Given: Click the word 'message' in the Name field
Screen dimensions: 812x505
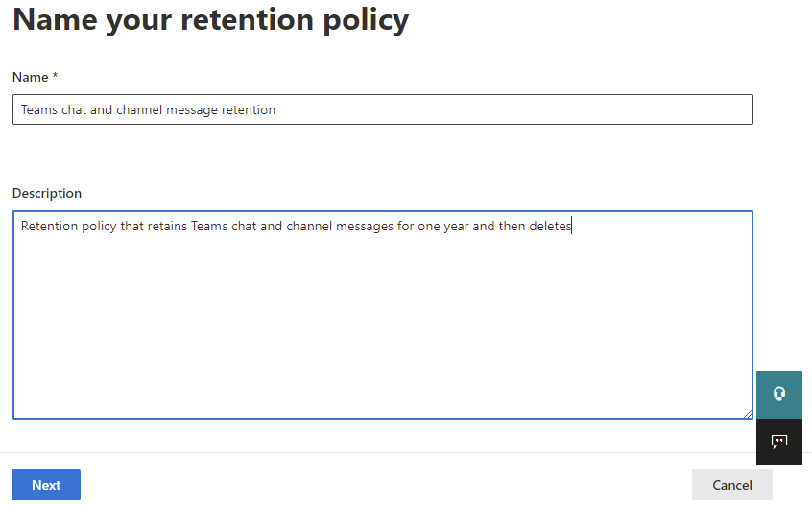Looking at the screenshot, I should point(192,110).
